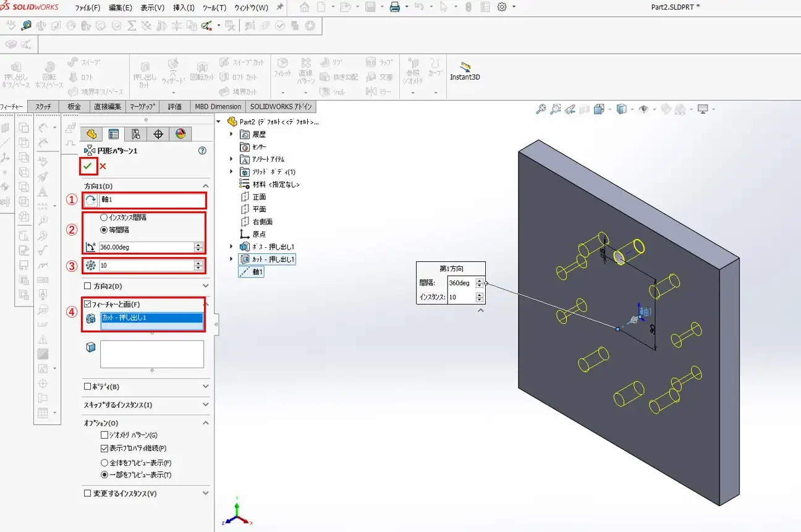Click the PropertyManager help question icon
This screenshot has height=532, width=801.
[x=202, y=150]
